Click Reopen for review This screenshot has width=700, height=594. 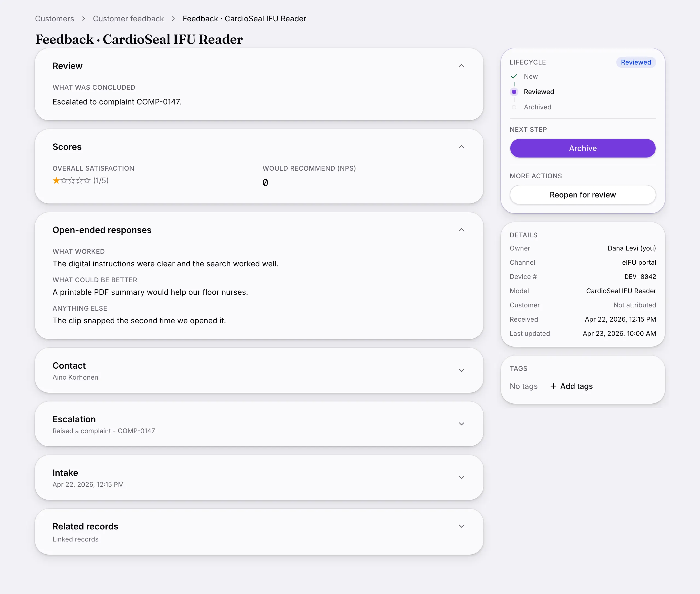coord(582,195)
